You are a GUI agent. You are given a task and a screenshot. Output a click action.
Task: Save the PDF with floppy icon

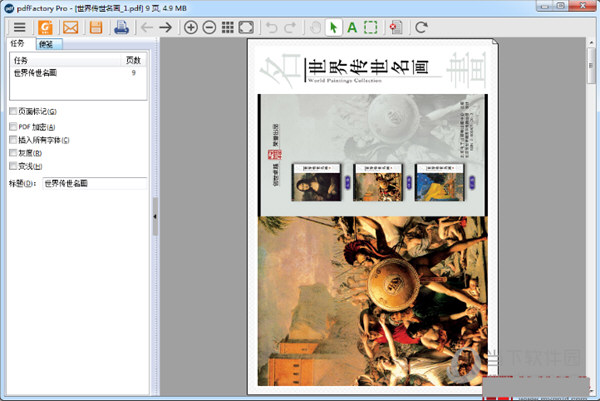(96, 27)
